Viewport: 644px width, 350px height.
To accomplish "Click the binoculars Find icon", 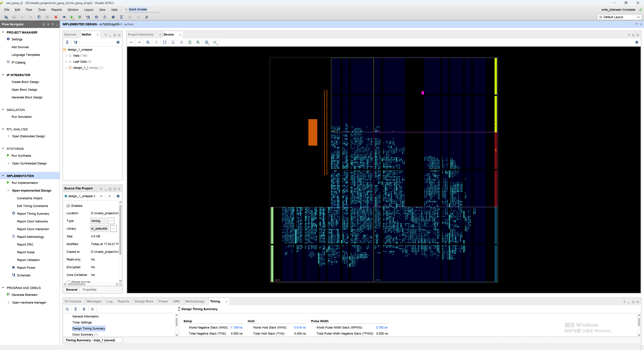I will 64,17.
